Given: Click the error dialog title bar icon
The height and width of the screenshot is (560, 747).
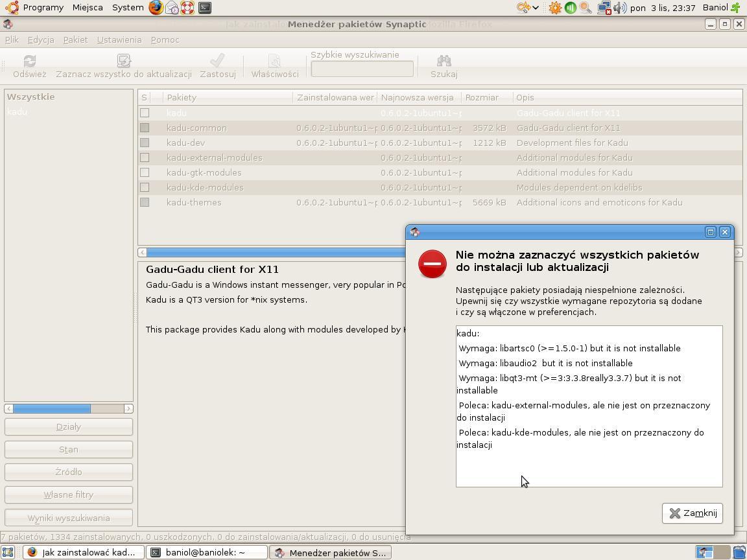Looking at the screenshot, I should coord(415,232).
